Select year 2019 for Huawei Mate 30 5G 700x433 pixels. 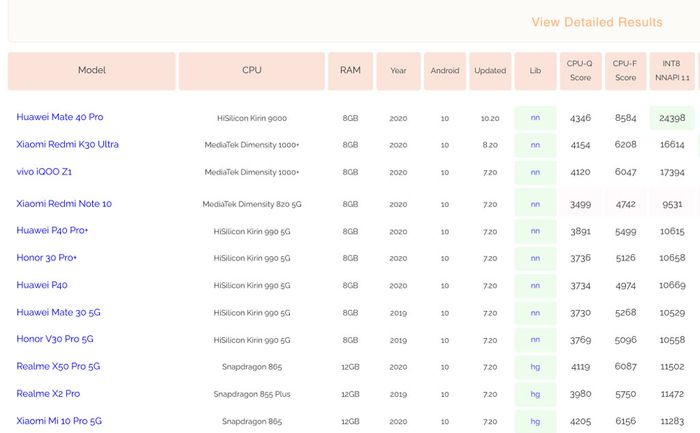tap(398, 313)
